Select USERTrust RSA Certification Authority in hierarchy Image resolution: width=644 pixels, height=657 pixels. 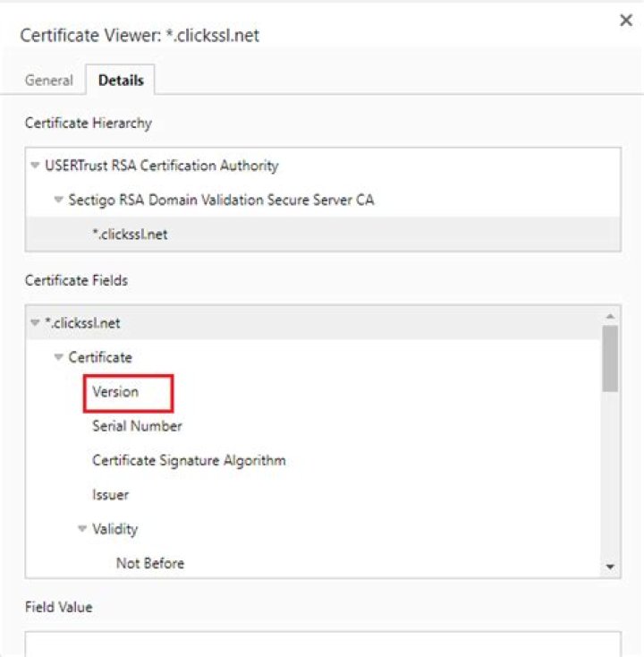[161, 166]
